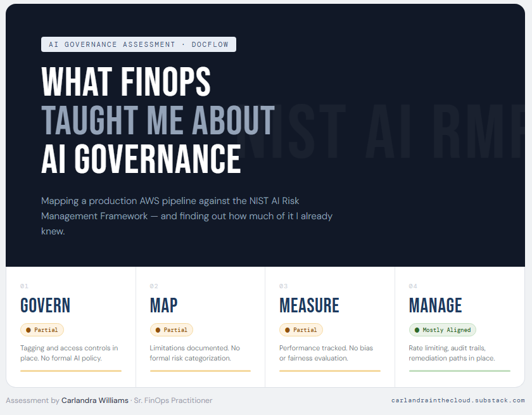Select the 04 marker above Manage
Screen dimensions: 532x415
tap(412, 286)
